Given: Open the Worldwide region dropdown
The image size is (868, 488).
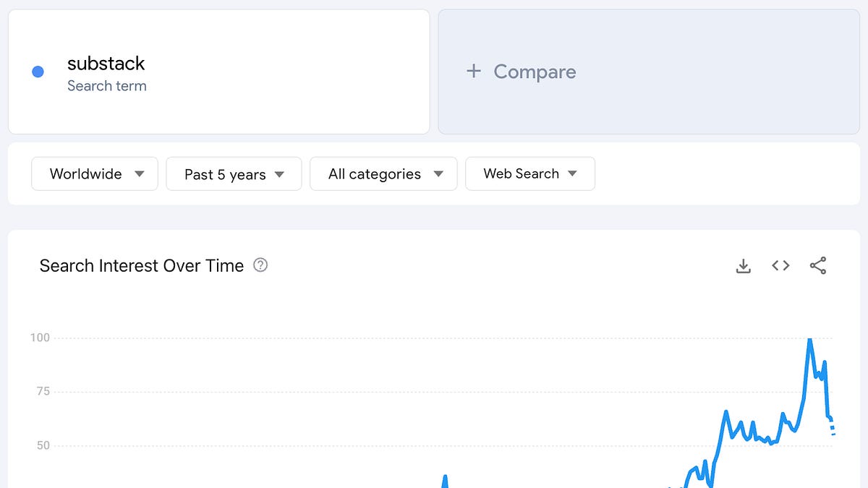Looking at the screenshot, I should click(x=94, y=174).
